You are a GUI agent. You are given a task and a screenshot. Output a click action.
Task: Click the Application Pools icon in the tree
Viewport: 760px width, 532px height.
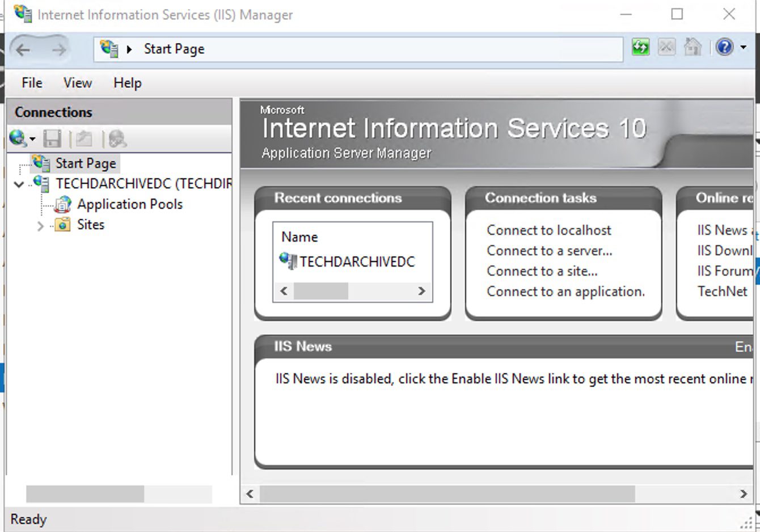pos(63,204)
